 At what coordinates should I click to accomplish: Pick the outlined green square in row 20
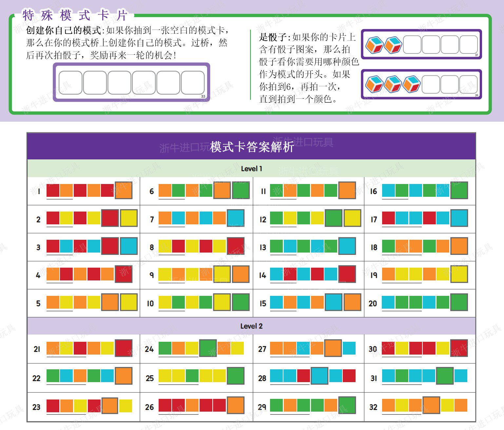click(x=459, y=302)
